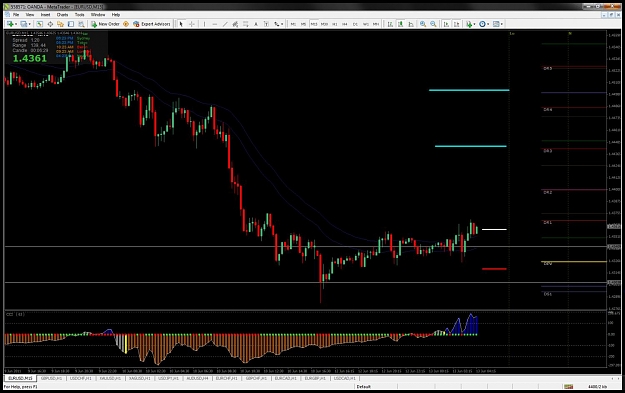Toggle the H1 timeframe button

click(x=334, y=24)
